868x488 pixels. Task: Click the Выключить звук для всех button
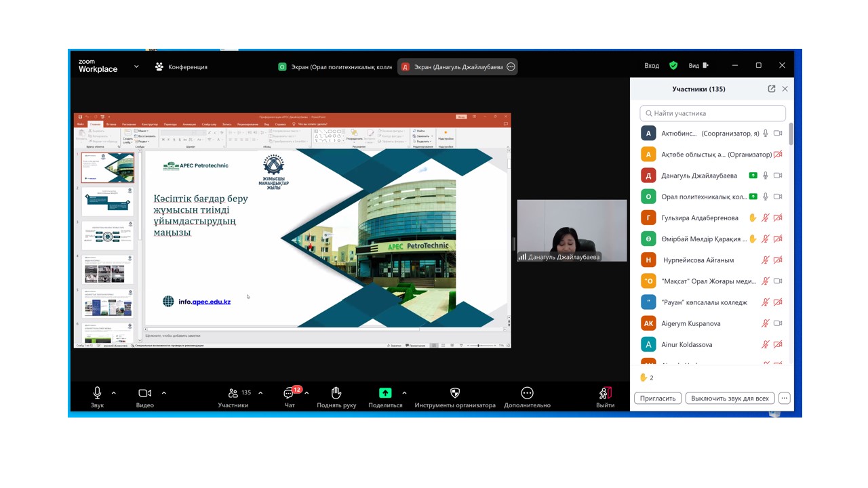click(x=730, y=399)
